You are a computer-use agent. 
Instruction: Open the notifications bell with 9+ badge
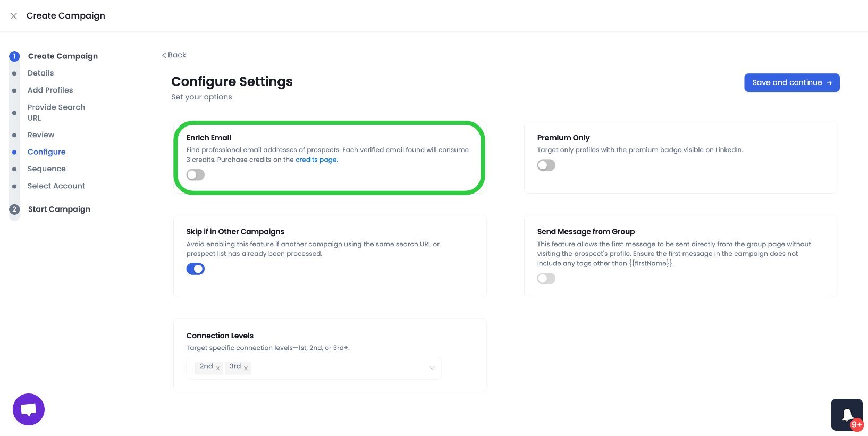(x=847, y=415)
